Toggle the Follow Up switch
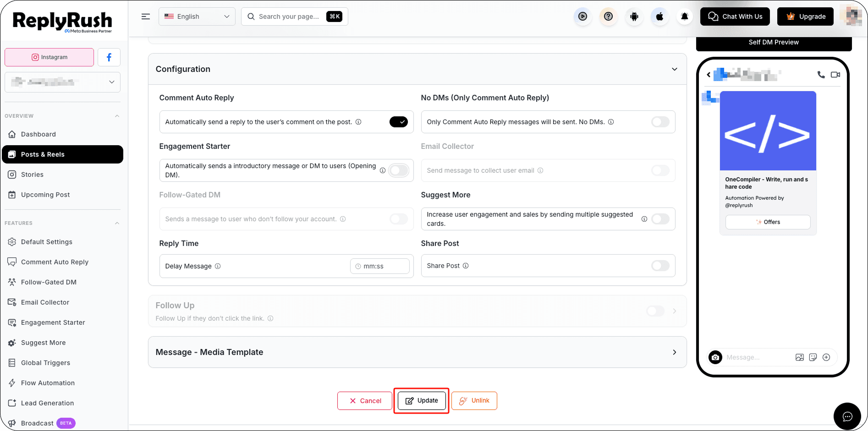Image resolution: width=868 pixels, height=431 pixels. point(655,311)
